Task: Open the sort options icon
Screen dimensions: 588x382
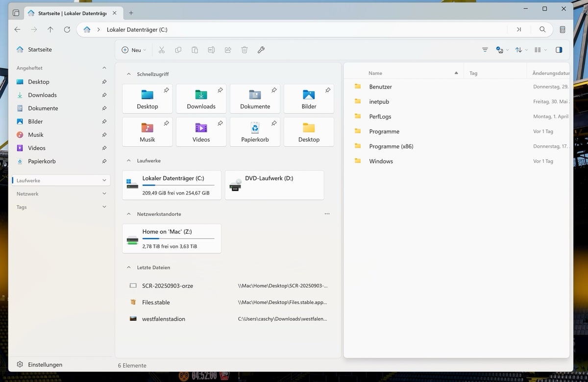Action: (x=518, y=50)
